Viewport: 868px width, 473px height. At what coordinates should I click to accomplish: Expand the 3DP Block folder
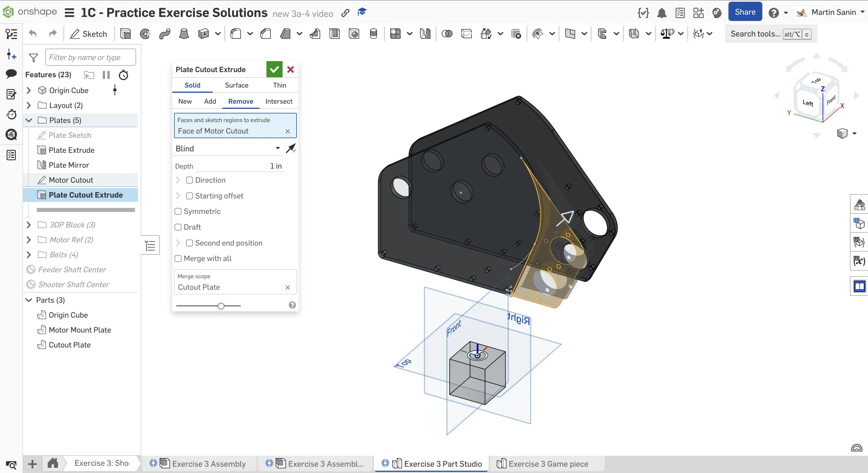coord(29,225)
